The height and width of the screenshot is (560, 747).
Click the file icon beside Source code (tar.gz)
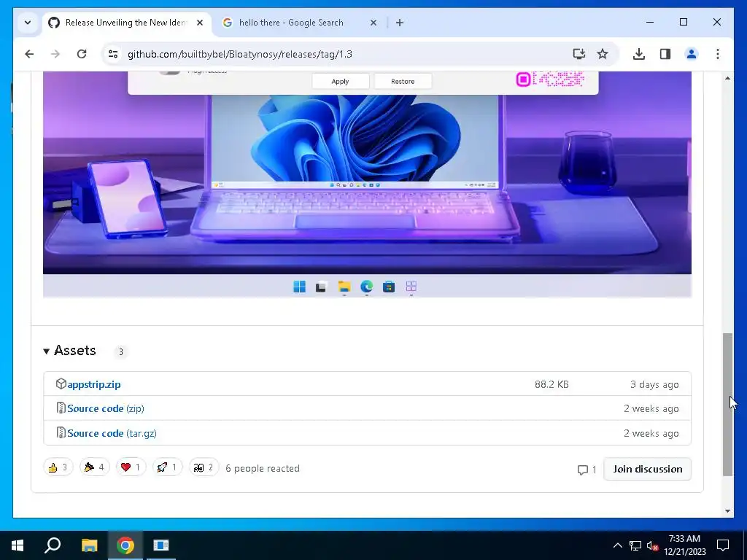61,433
